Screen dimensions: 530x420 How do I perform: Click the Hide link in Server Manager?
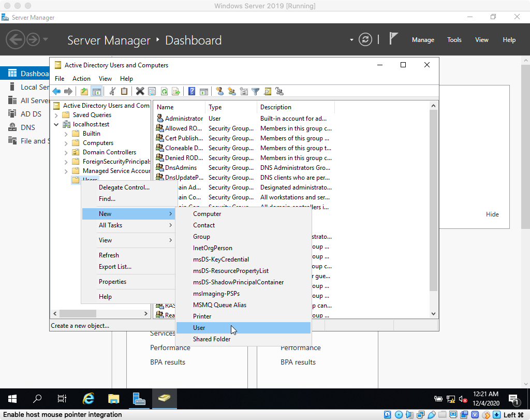coord(492,214)
